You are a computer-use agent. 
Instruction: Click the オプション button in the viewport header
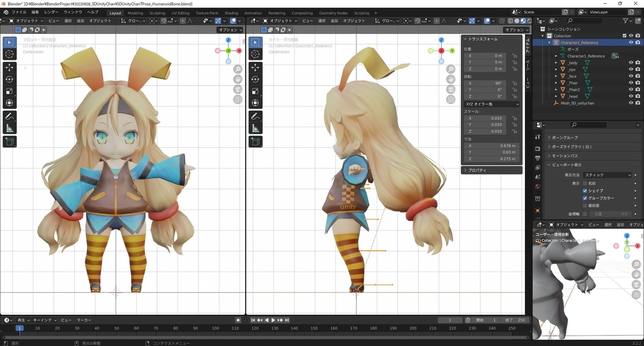pyautogui.click(x=231, y=30)
